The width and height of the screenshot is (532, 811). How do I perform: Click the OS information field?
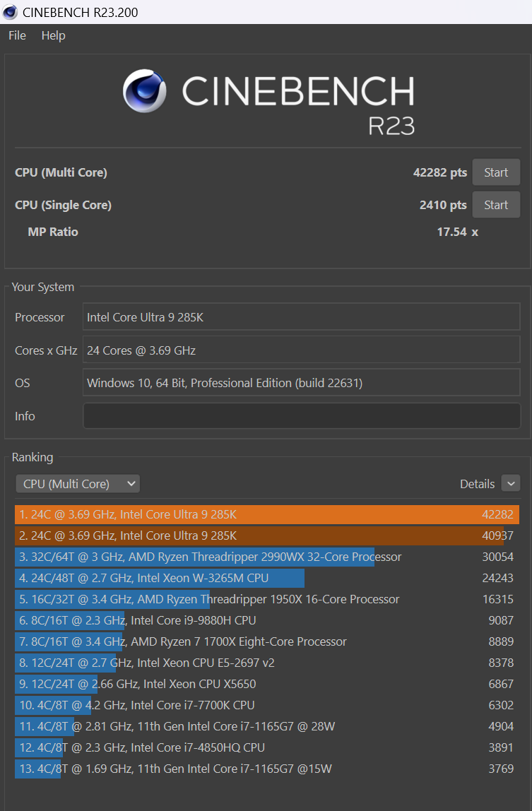click(x=301, y=383)
